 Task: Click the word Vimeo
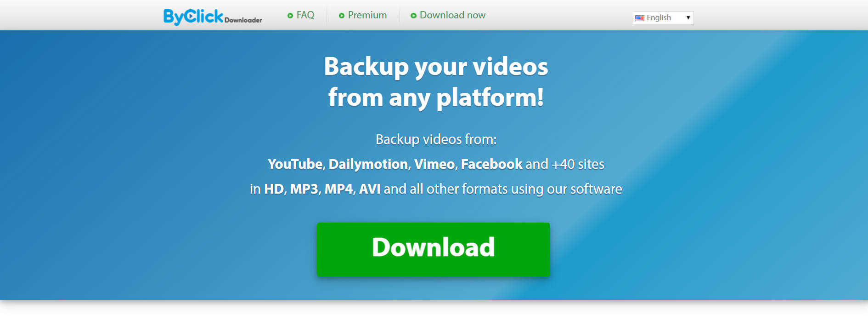434,164
